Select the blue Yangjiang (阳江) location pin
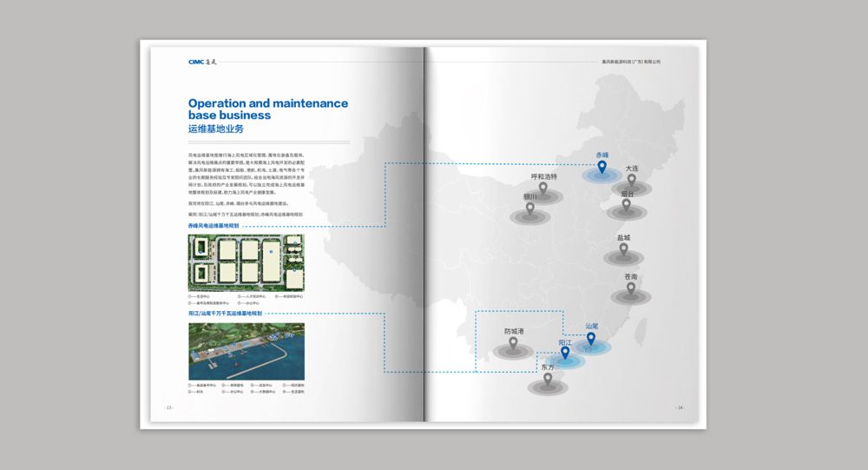The height and width of the screenshot is (470, 868). (x=565, y=354)
